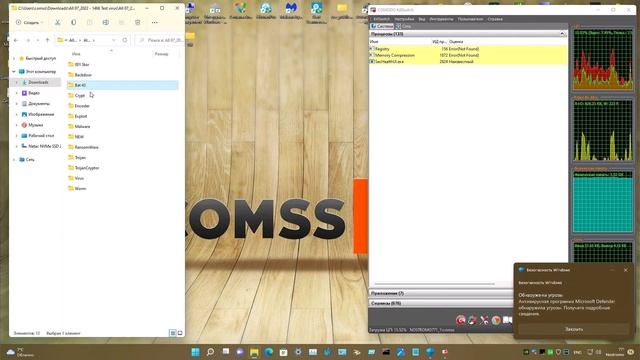Screen dimensions: 640x360
Task: Open File Explorer from taskbar
Action: [x=254, y=352]
